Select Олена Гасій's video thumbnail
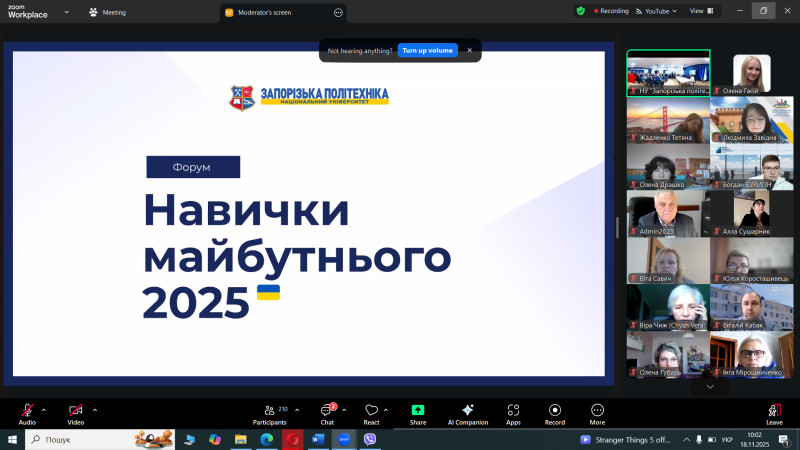The height and width of the screenshot is (450, 800). point(752,73)
